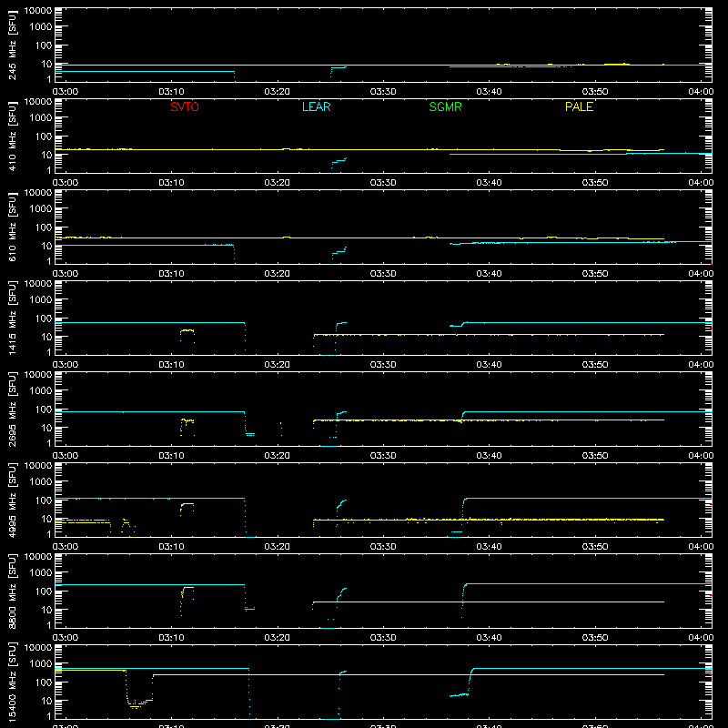The height and width of the screenshot is (728, 728).
Task: Select the 4995 MHz [SFU] axis label
Action: click(13, 500)
